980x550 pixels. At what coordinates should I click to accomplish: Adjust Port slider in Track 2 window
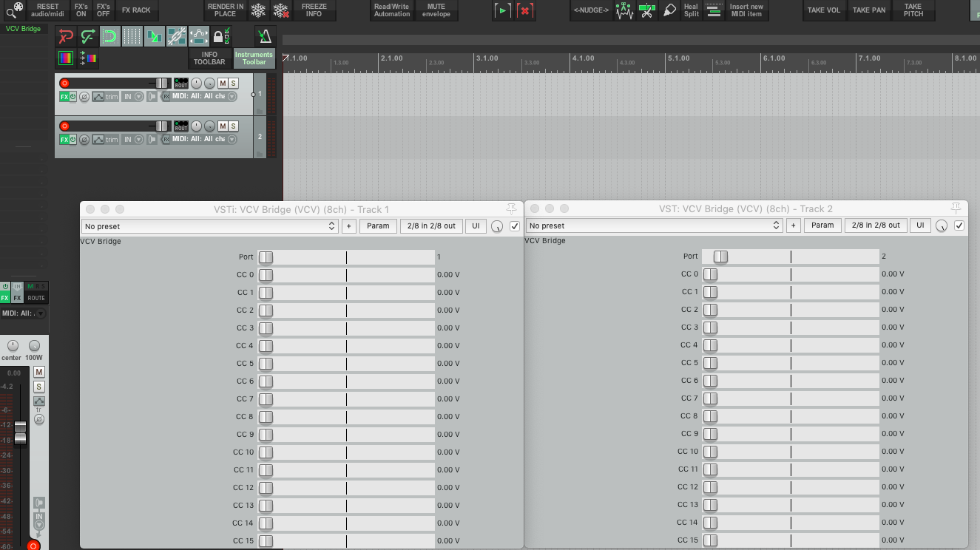(791, 257)
